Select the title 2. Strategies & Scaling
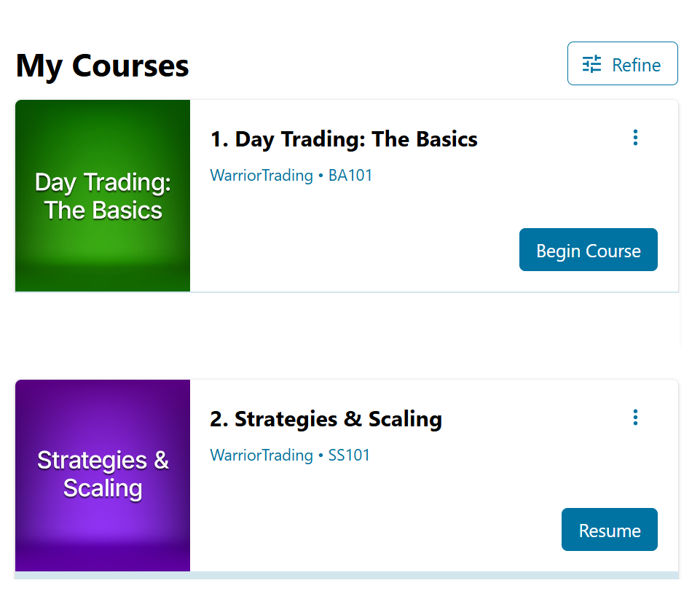700x610 pixels. (x=326, y=419)
